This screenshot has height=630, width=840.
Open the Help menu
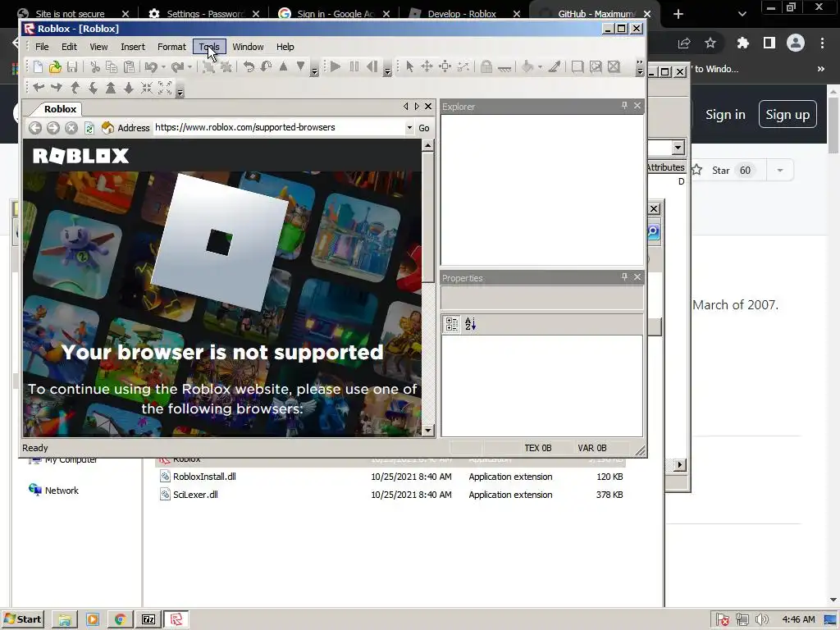click(285, 47)
